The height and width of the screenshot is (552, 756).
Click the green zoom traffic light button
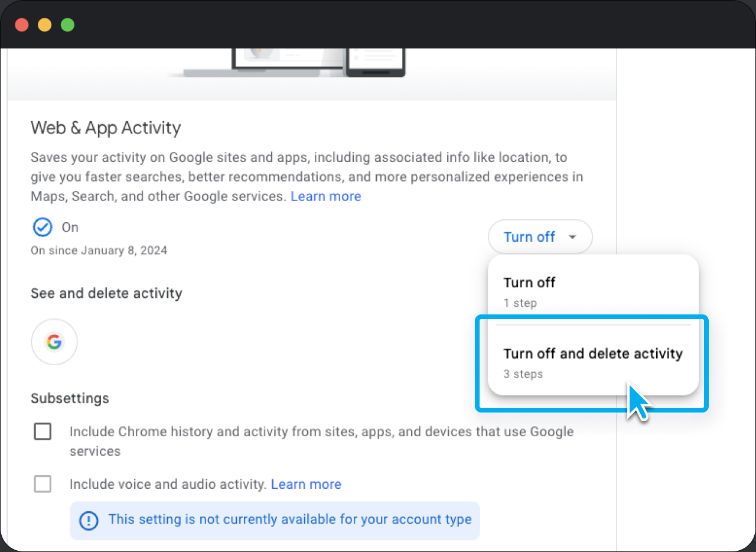click(x=67, y=24)
